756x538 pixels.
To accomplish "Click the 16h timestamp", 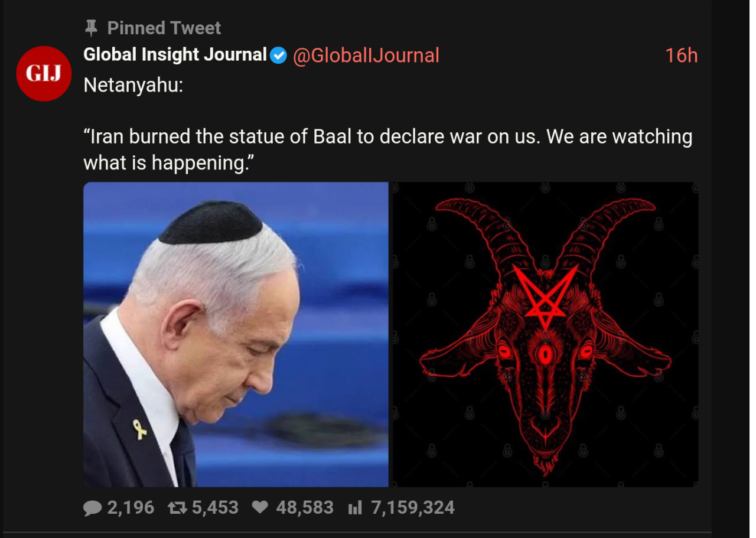I will pyautogui.click(x=682, y=56).
